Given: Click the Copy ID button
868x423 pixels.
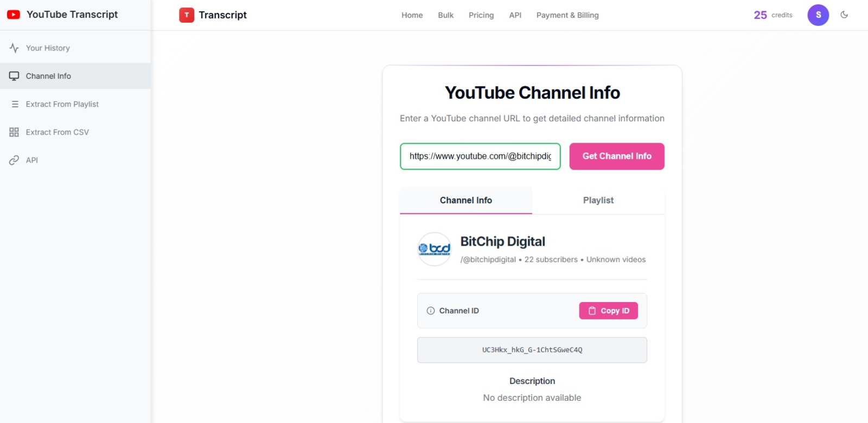Looking at the screenshot, I should (608, 311).
